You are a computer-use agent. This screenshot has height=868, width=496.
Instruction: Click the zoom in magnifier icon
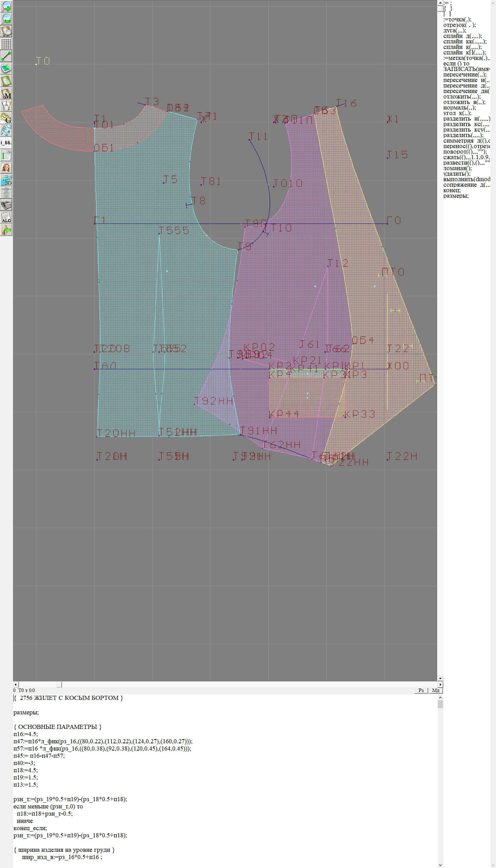coord(6,6)
